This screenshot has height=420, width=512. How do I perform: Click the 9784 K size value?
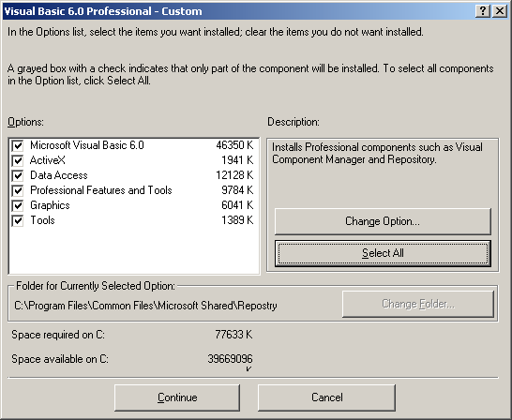pos(237,190)
